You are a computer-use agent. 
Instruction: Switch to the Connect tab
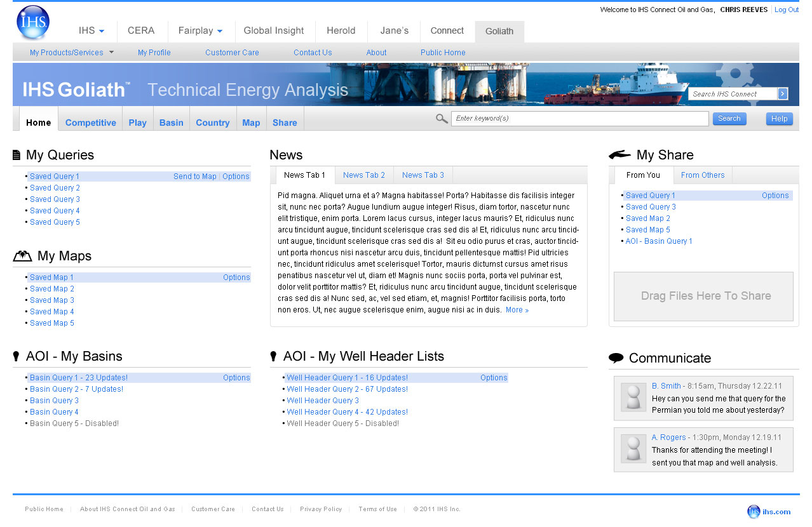coord(447,30)
